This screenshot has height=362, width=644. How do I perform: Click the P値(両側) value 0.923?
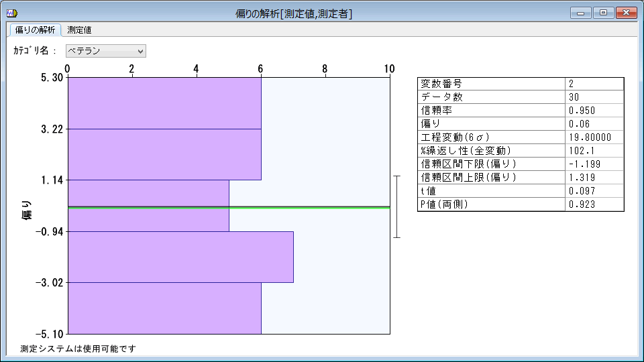[582, 204]
